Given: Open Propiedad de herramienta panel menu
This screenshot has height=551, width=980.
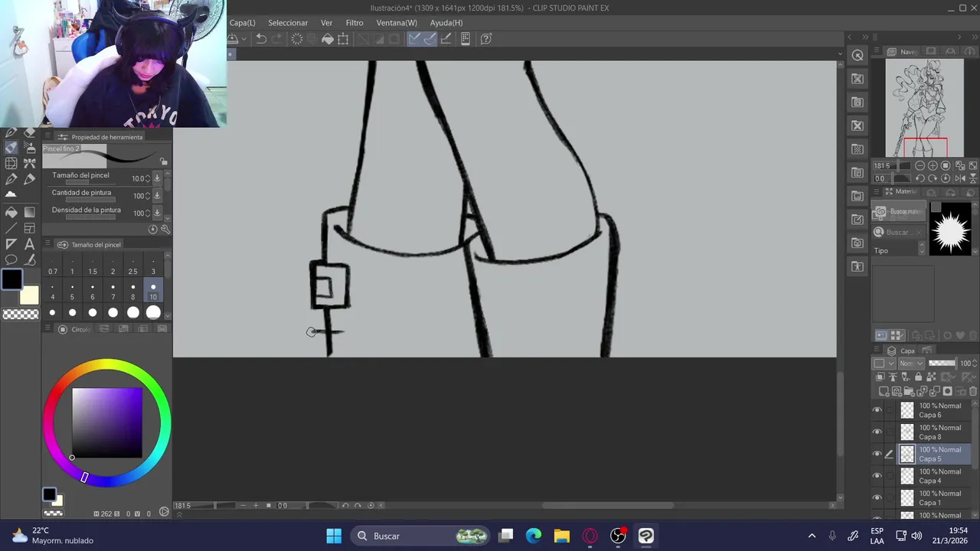Looking at the screenshot, I should pos(47,137).
